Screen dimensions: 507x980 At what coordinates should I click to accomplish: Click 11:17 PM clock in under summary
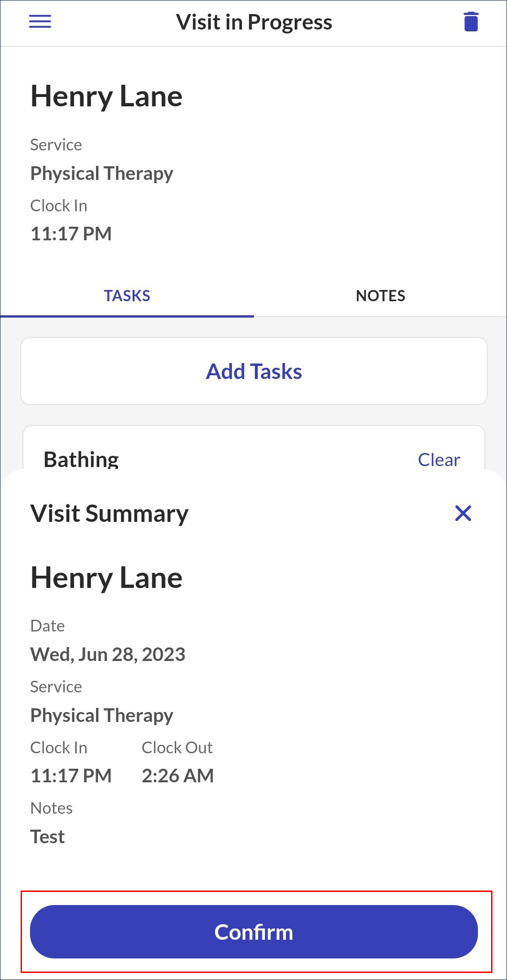click(71, 776)
